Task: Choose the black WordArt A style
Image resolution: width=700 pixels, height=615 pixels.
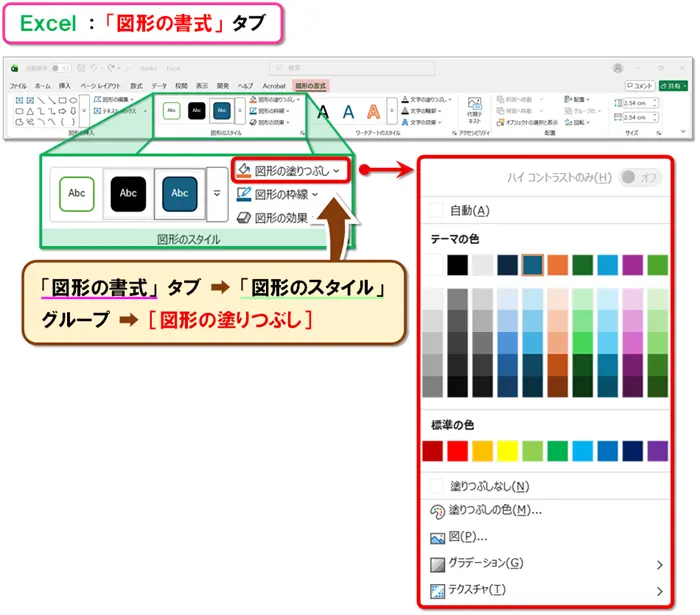Action: click(323, 112)
